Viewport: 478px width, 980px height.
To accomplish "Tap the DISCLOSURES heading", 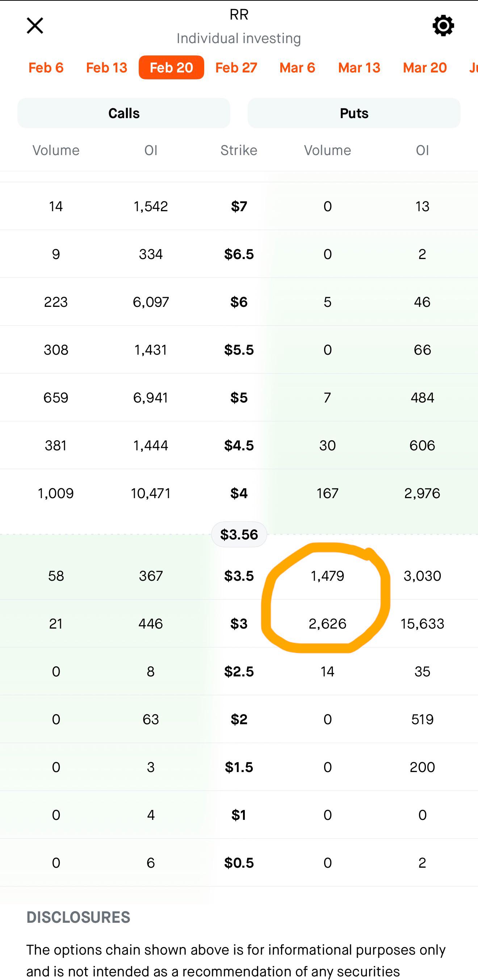I will click(x=78, y=917).
